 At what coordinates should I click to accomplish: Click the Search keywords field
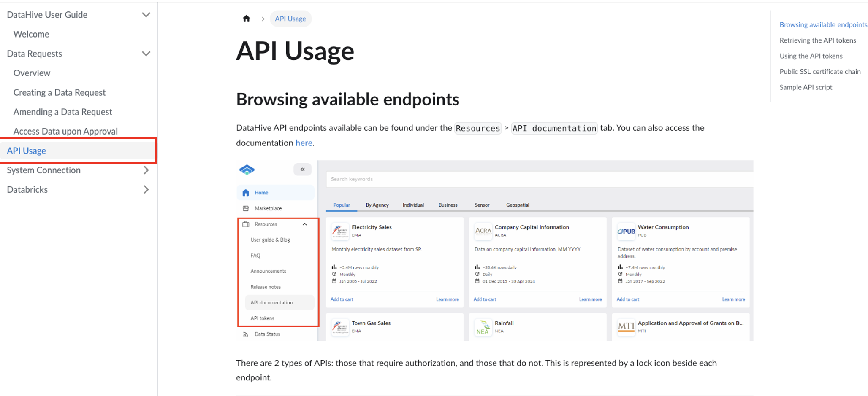point(540,179)
